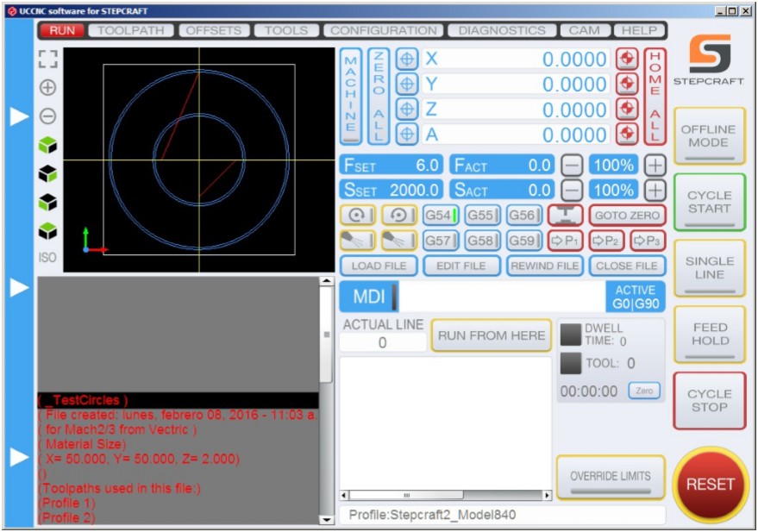Home the Y axis
The height and width of the screenshot is (532, 758).
627,84
